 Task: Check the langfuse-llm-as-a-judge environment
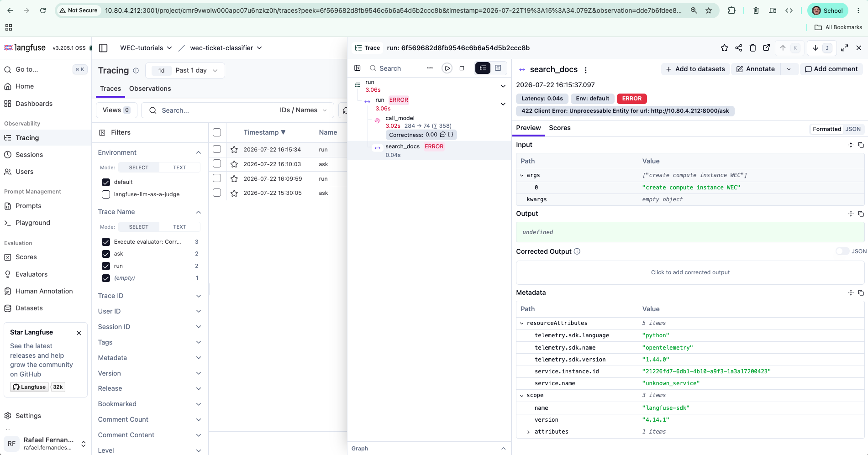click(x=106, y=194)
